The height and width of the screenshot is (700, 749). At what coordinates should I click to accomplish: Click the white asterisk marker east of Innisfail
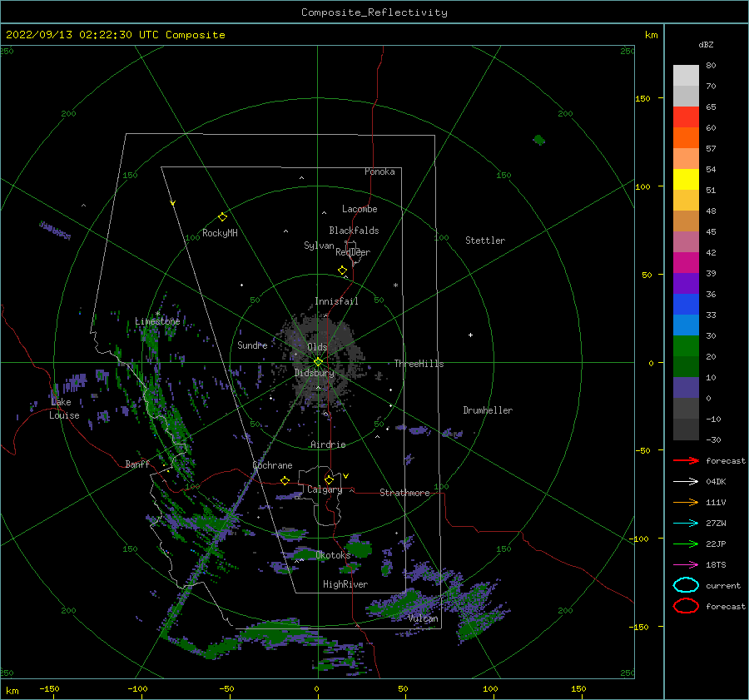[x=395, y=285]
